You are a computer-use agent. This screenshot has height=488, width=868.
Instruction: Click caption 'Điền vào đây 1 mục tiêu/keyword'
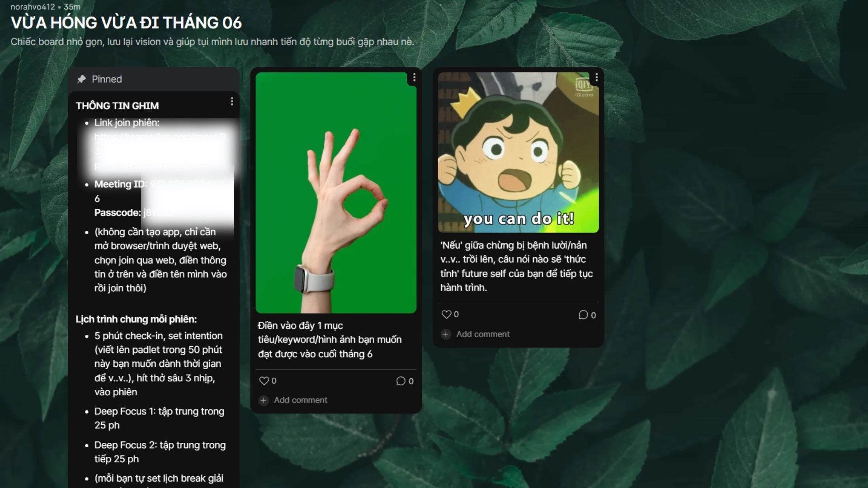click(x=330, y=340)
